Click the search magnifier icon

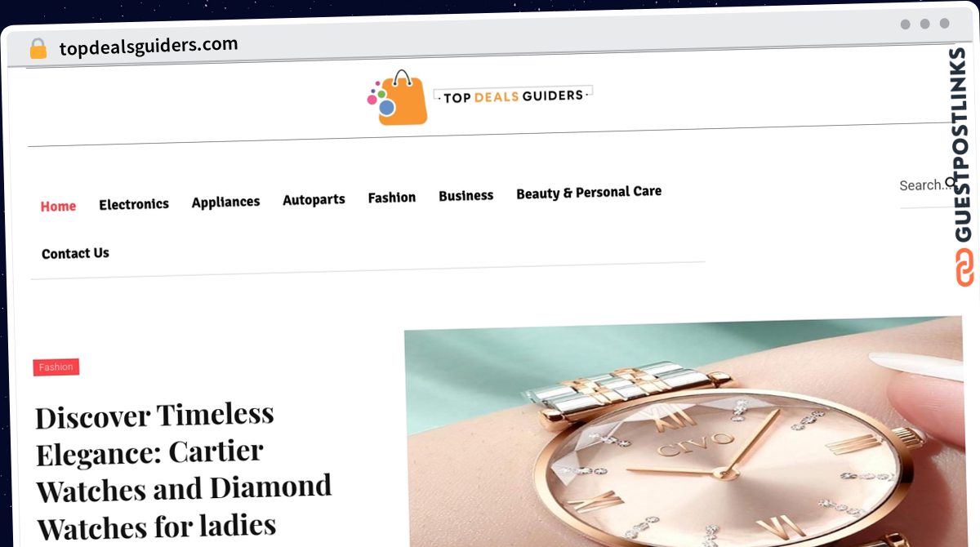click(x=951, y=183)
